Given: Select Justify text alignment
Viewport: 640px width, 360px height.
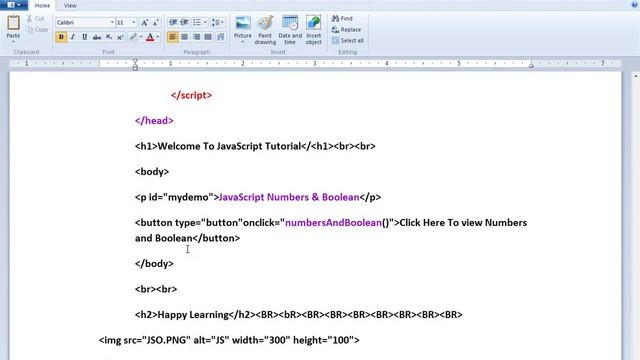Looking at the screenshot, I should (x=208, y=37).
